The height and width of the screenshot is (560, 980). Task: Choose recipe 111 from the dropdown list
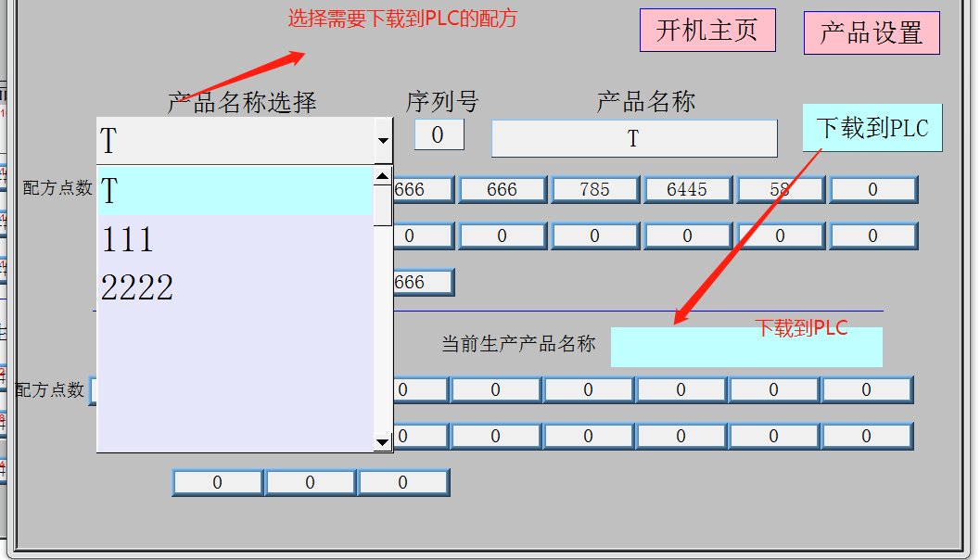click(235, 240)
